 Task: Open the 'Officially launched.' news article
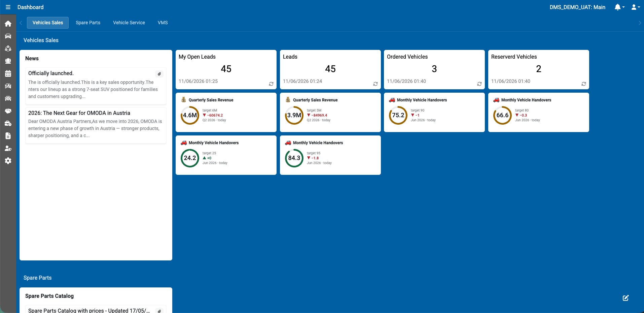[96, 86]
